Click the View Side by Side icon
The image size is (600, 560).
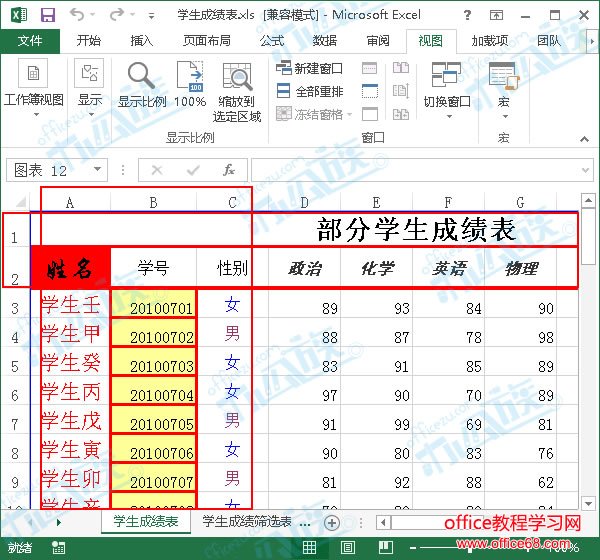tap(401, 68)
